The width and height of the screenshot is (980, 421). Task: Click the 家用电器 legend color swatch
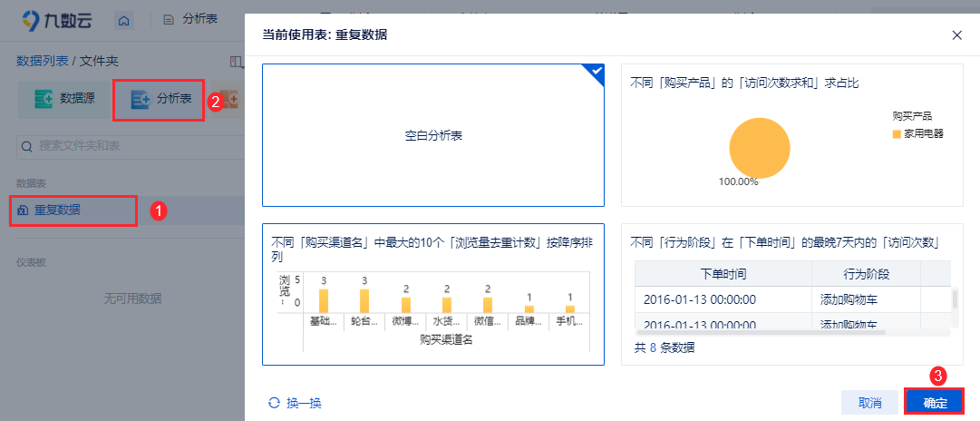coord(897,134)
